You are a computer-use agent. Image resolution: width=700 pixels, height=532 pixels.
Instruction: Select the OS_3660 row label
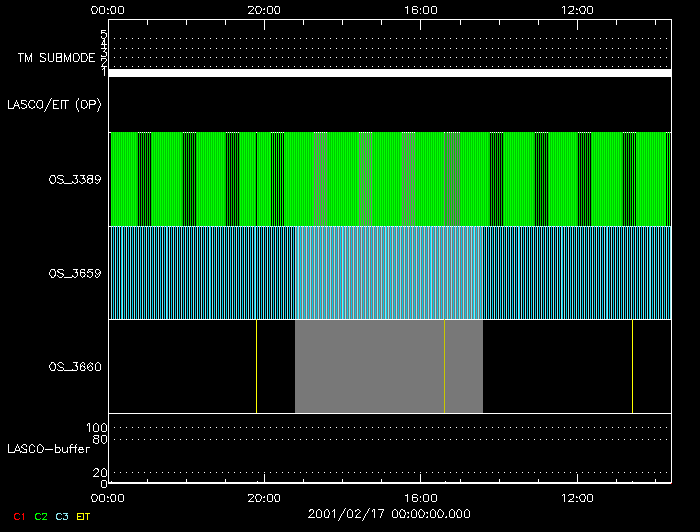point(74,367)
